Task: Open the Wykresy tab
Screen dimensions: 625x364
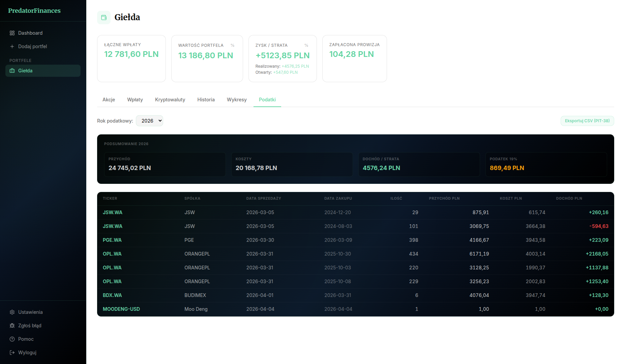Action: coord(237,100)
